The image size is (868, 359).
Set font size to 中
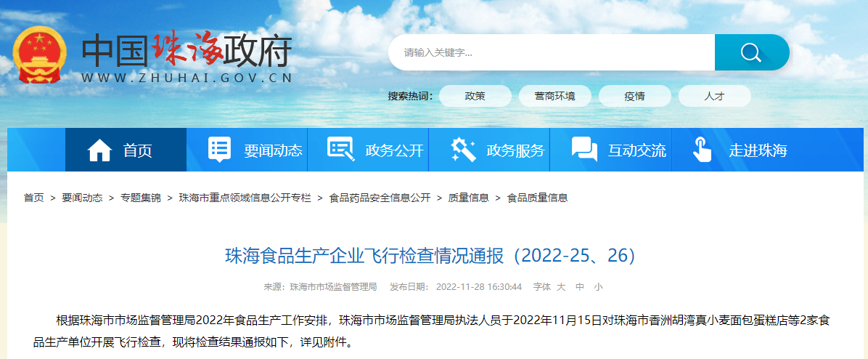pos(580,287)
